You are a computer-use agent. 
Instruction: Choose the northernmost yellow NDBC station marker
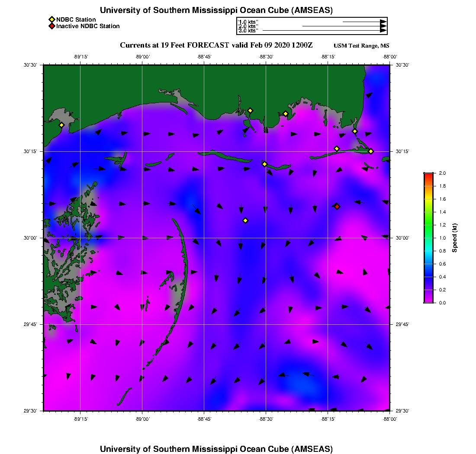tap(250, 110)
